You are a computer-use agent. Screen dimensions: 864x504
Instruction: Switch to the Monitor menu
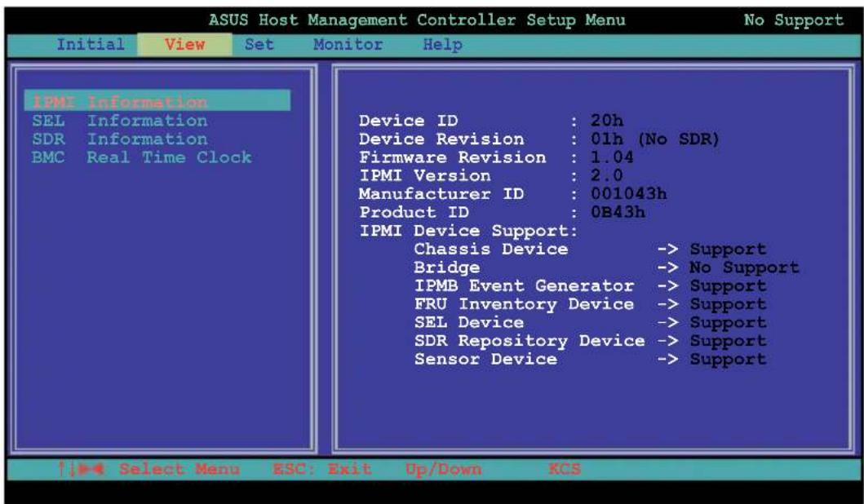pyautogui.click(x=348, y=44)
